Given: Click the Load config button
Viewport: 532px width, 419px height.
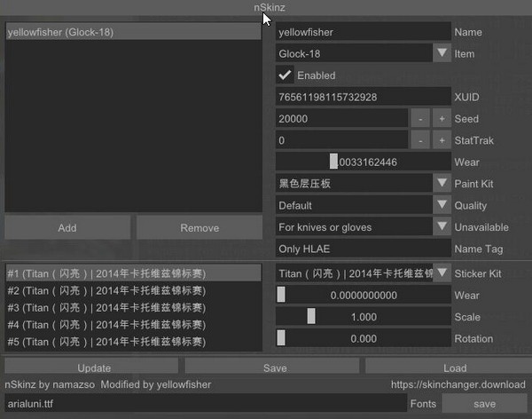Looking at the screenshot, I should click(449, 367).
